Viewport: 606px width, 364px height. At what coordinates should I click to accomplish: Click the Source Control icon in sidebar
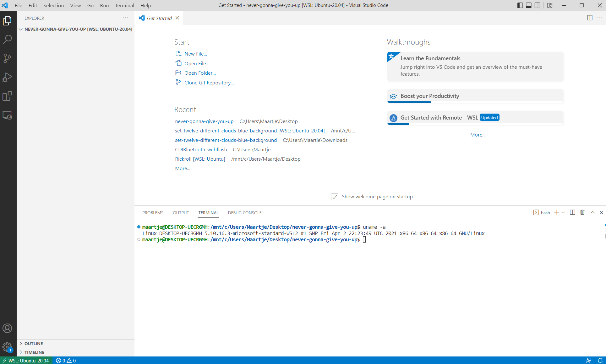pos(8,58)
